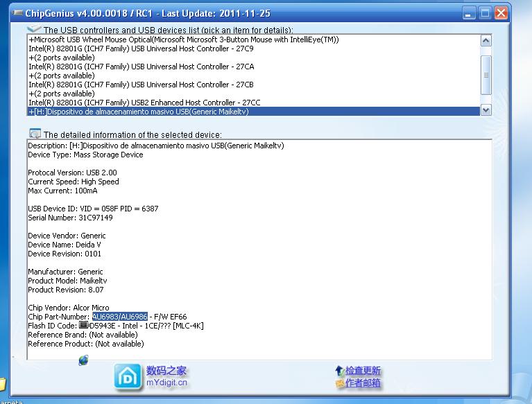This screenshot has height=404, width=532.
Task: Click 'Device Vendor: Generic' line
Action: pos(67,236)
